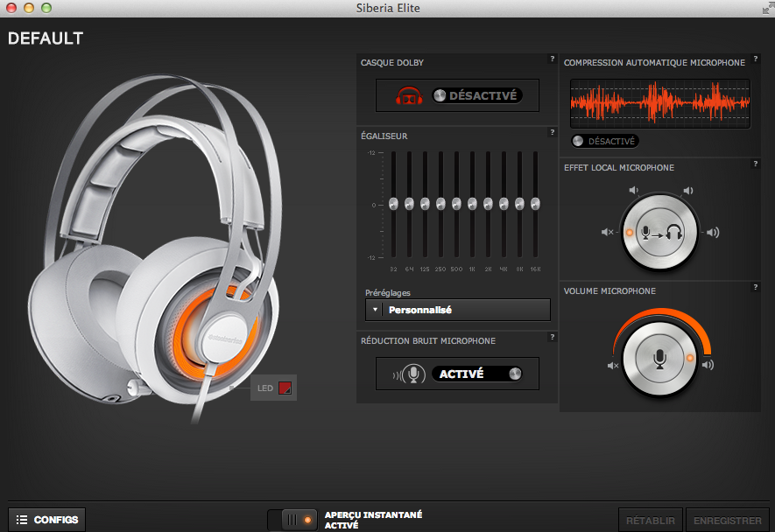This screenshot has height=532, width=775.
Task: Click the 1K equalizer slider handle
Action: coord(472,204)
